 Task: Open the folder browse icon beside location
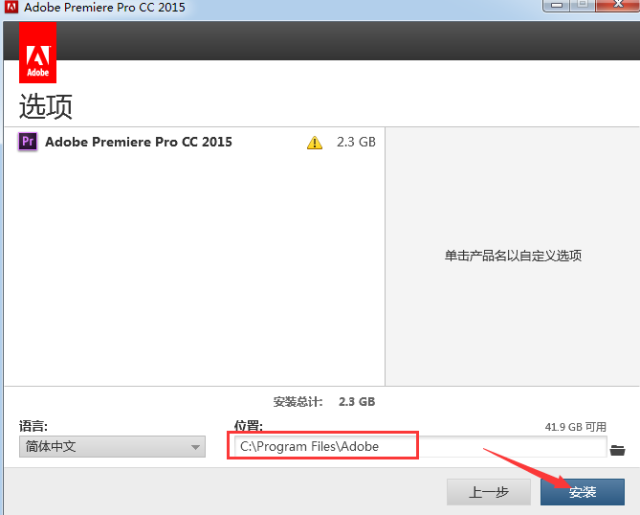click(x=617, y=449)
